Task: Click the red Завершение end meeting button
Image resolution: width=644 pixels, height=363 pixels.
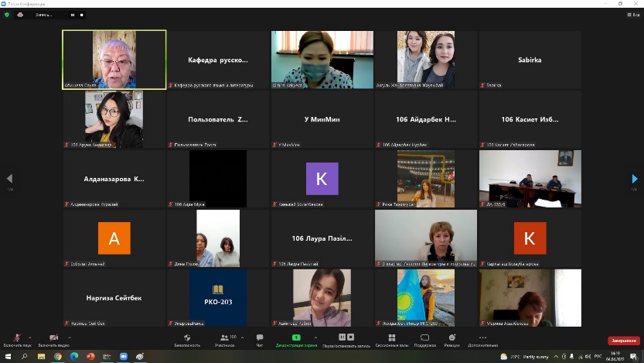Action: click(x=622, y=340)
